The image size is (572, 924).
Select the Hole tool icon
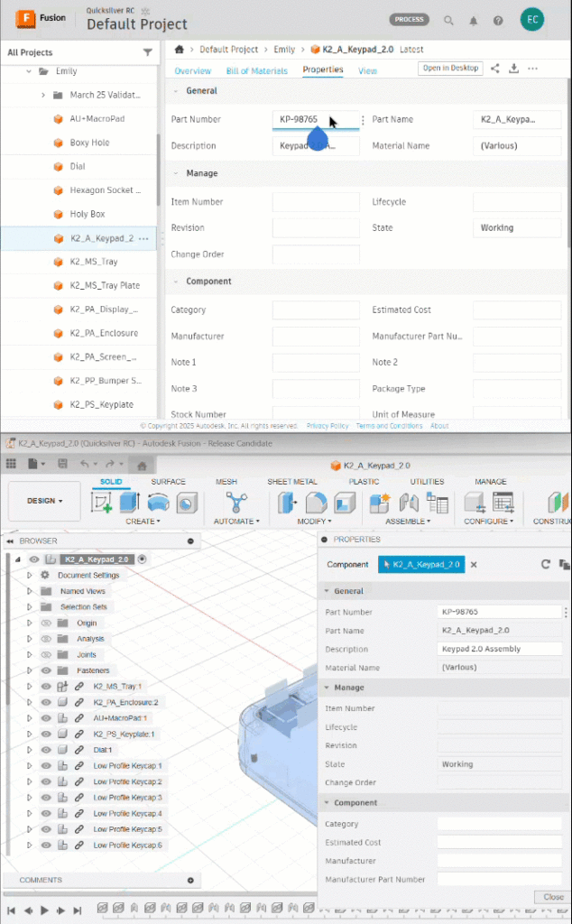click(187, 503)
